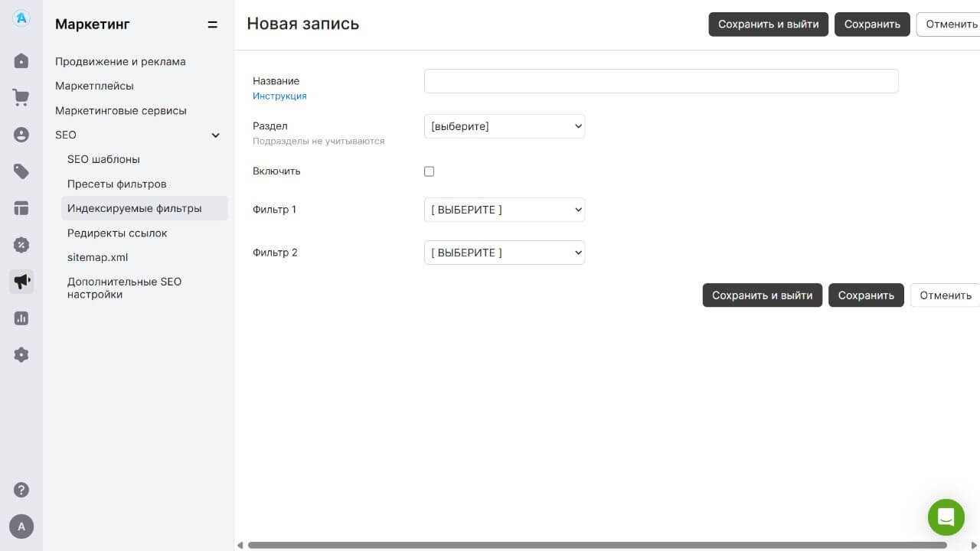Viewport: 980px width, 551px height.
Task: Click the logo icon at top left
Action: [x=21, y=19]
